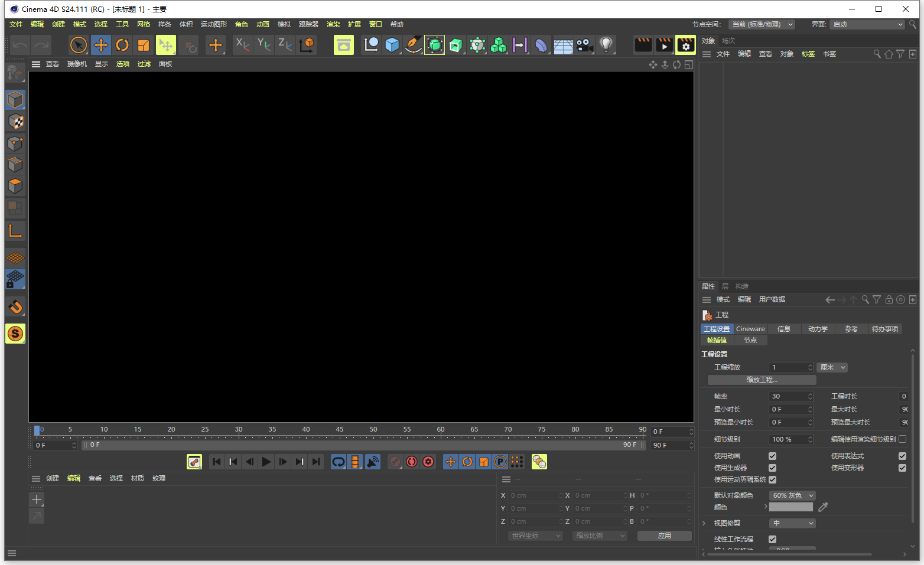The height and width of the screenshot is (565, 924).
Task: Toggle the X axis lock
Action: [242, 45]
